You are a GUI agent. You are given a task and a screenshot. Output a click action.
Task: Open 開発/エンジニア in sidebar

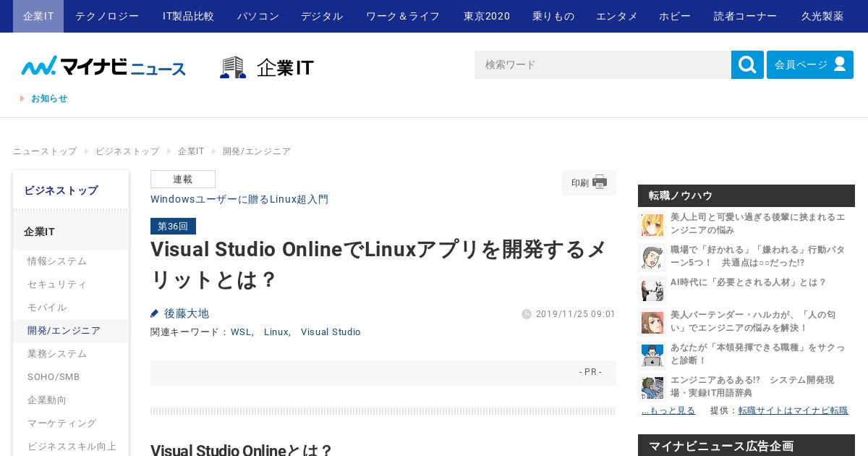pyautogui.click(x=71, y=331)
